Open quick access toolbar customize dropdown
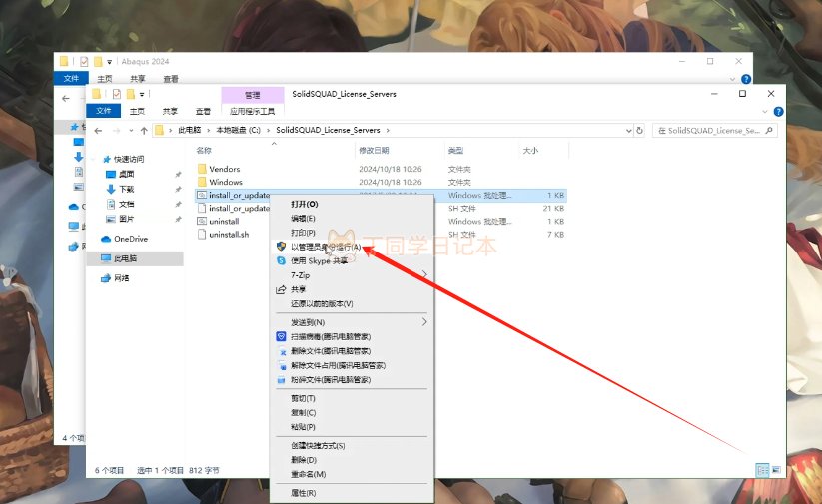 click(x=142, y=94)
